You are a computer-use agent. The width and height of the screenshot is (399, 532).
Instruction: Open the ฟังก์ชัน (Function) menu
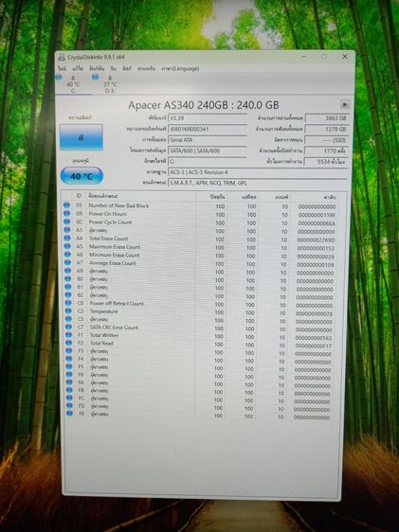(97, 68)
